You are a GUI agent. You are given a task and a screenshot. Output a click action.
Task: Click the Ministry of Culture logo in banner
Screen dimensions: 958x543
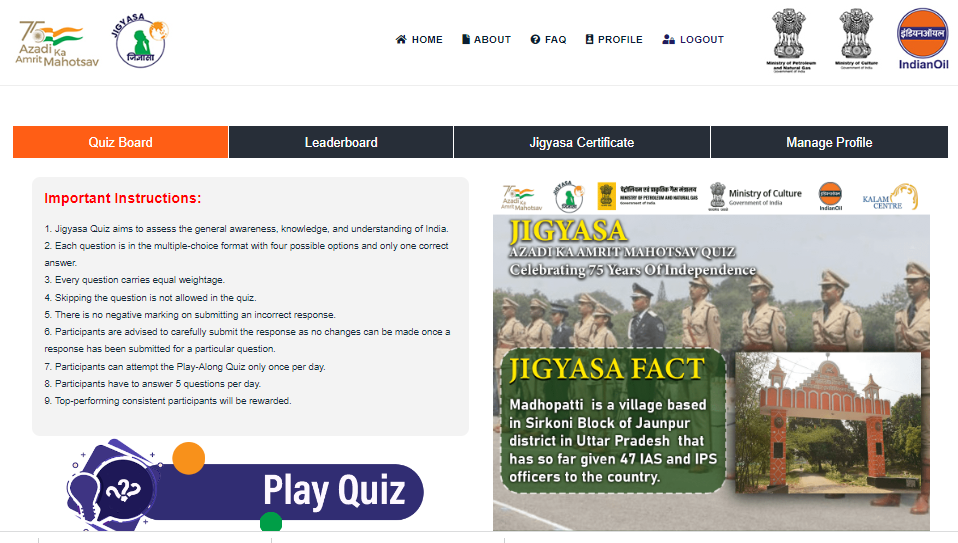755,197
